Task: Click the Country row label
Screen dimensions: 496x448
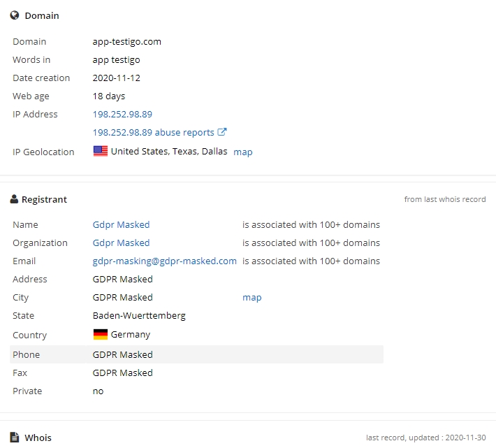Action: 30,335
